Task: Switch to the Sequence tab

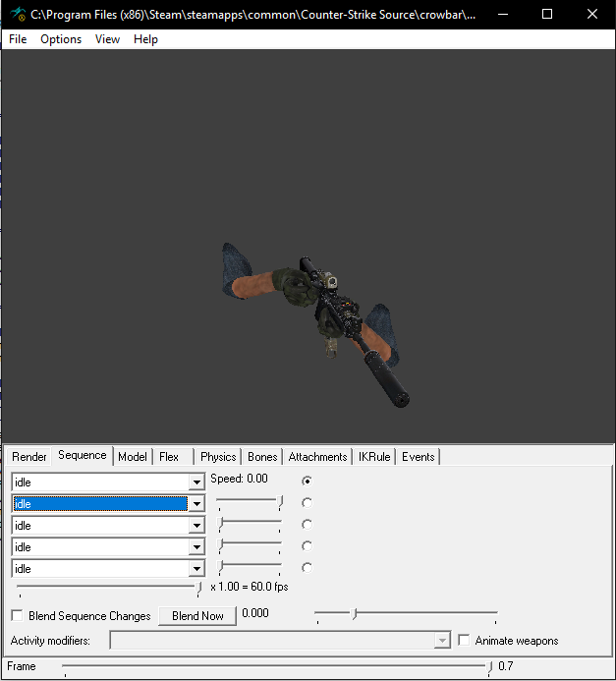Action: coord(83,455)
